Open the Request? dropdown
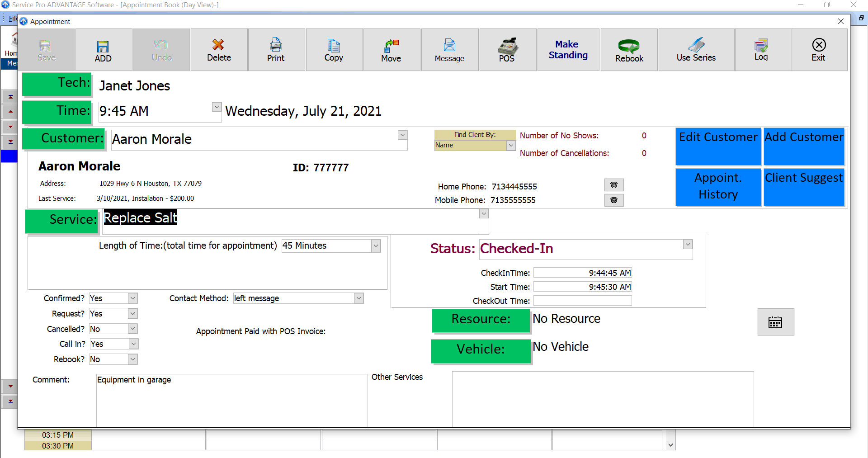868x458 pixels. [x=132, y=314]
